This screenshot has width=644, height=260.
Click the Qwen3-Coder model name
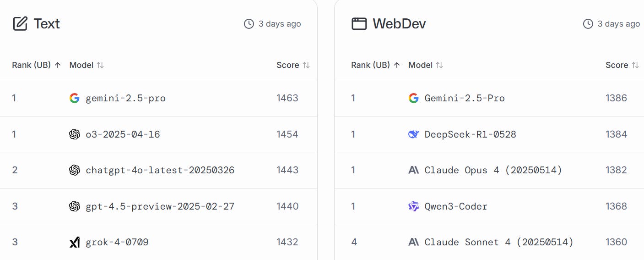[456, 206]
